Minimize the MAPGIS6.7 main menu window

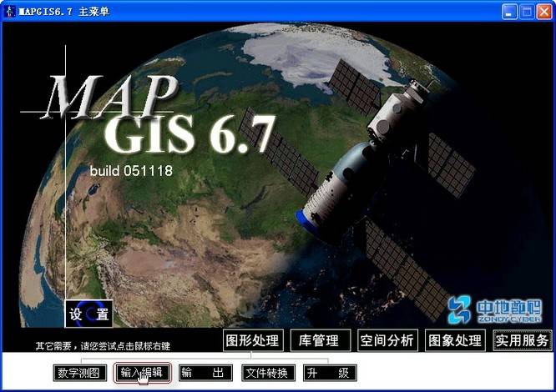(509, 12)
